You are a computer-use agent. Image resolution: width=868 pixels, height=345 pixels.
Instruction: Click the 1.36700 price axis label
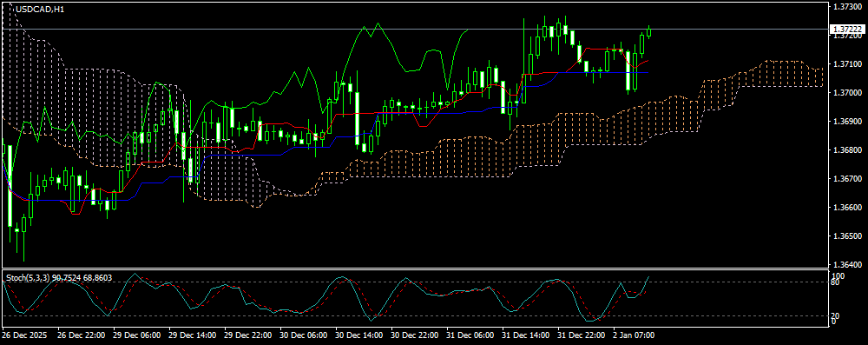(x=847, y=179)
